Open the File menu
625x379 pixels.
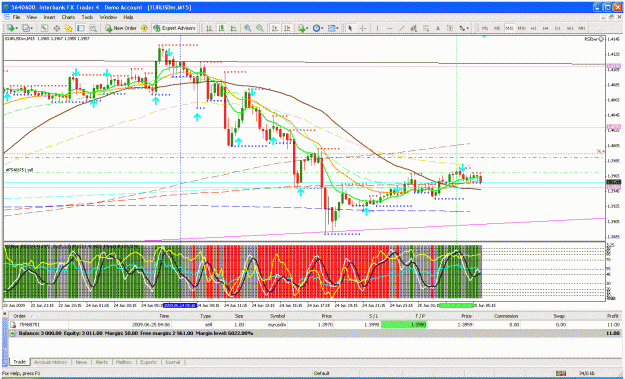pos(16,18)
